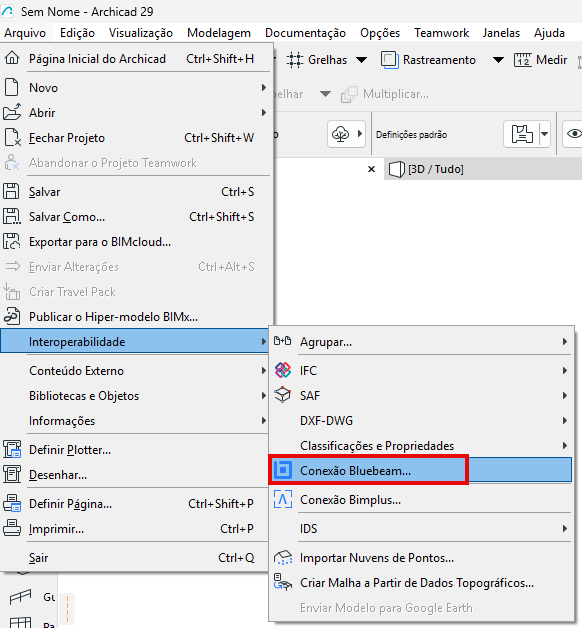The width and height of the screenshot is (582, 628).
Task: Open the Rastreamento dropdown arrow
Action: [x=498, y=60]
